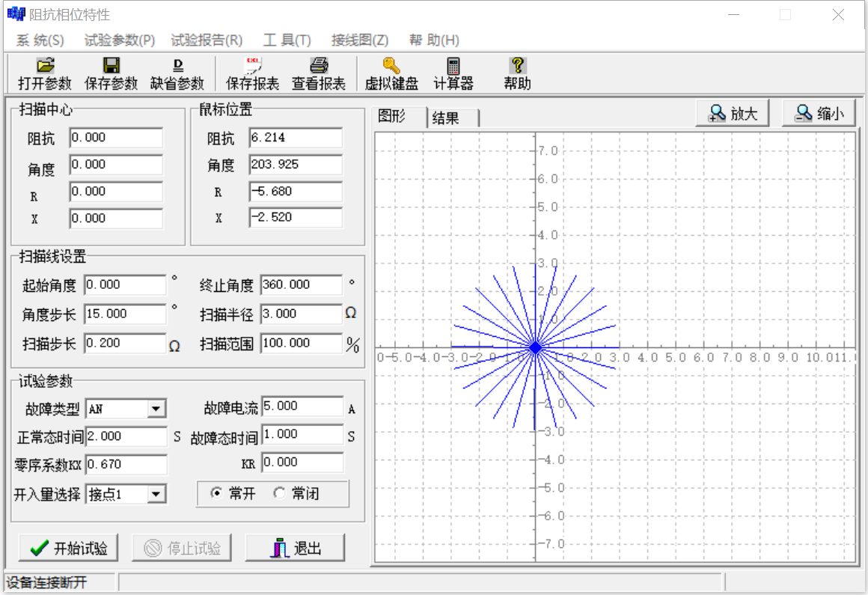Open 查看报表 view report printer icon

(x=319, y=67)
